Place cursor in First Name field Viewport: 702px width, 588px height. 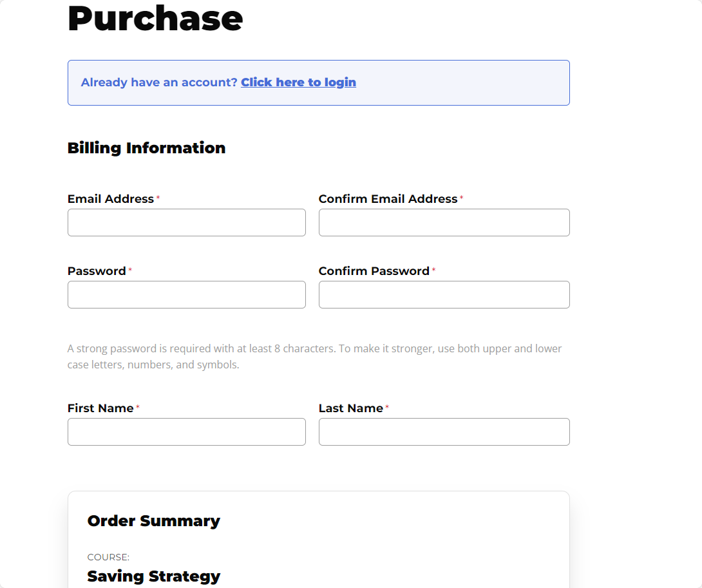click(187, 432)
